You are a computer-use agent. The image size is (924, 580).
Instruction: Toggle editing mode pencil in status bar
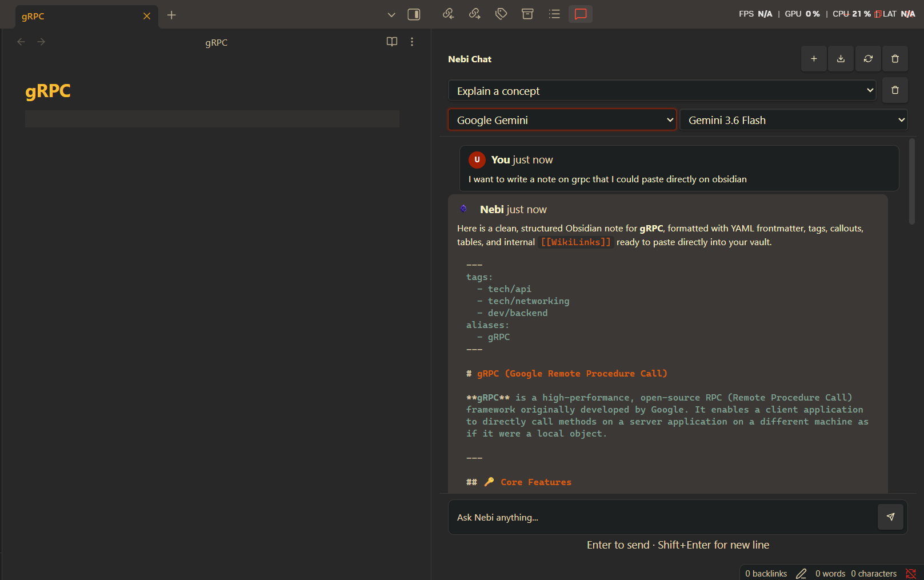tap(801, 574)
